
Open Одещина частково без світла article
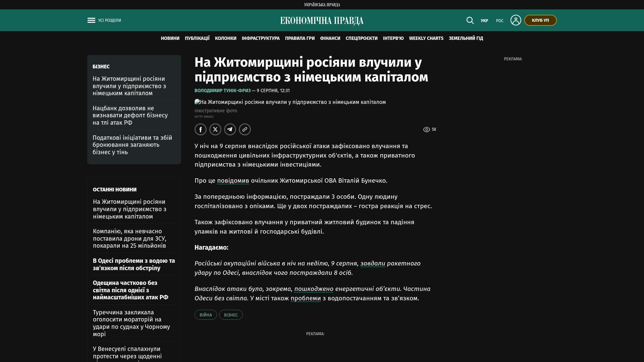(131, 290)
